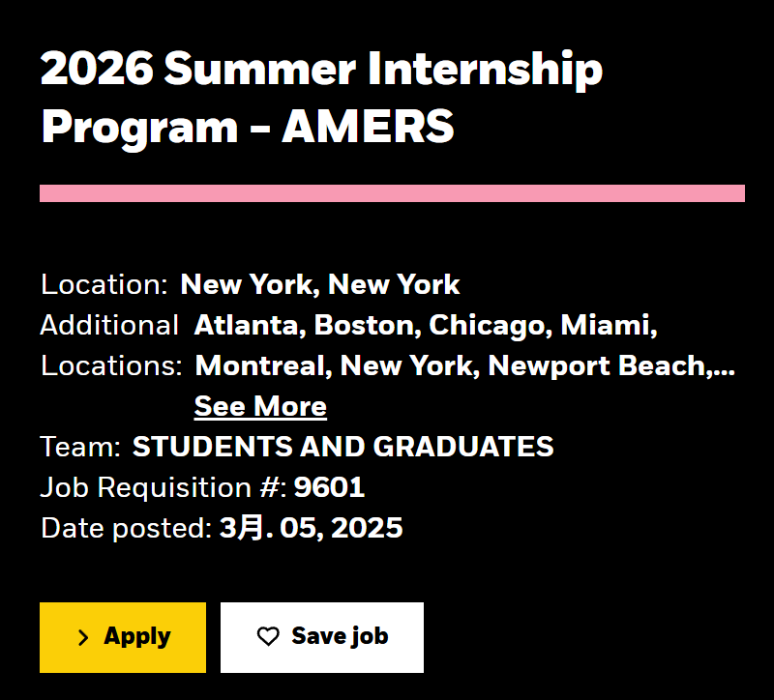Save this job with Save job button

(x=322, y=637)
